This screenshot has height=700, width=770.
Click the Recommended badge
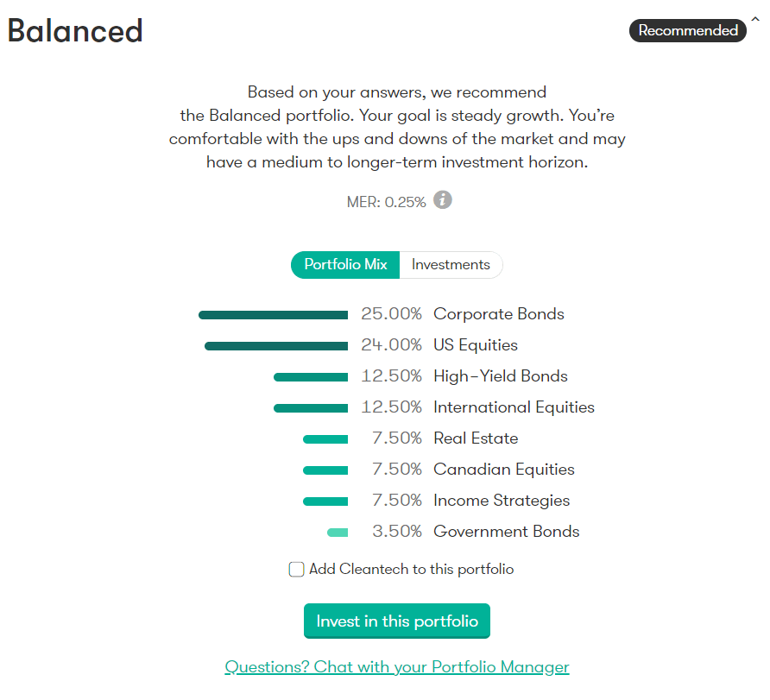click(687, 30)
